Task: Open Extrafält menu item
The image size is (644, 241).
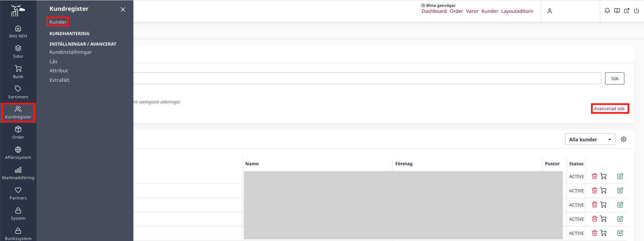Action: [59, 80]
